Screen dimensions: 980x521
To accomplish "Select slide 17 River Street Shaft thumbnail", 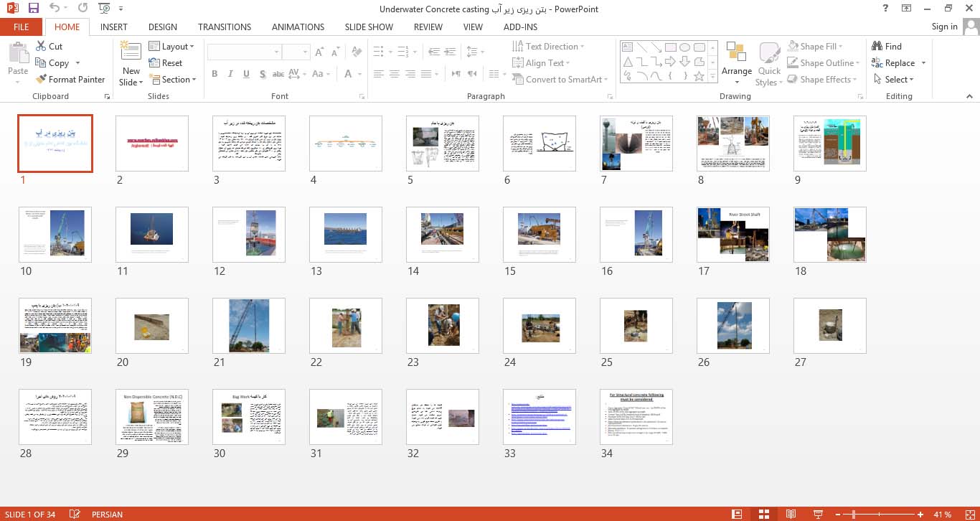I will click(x=732, y=235).
